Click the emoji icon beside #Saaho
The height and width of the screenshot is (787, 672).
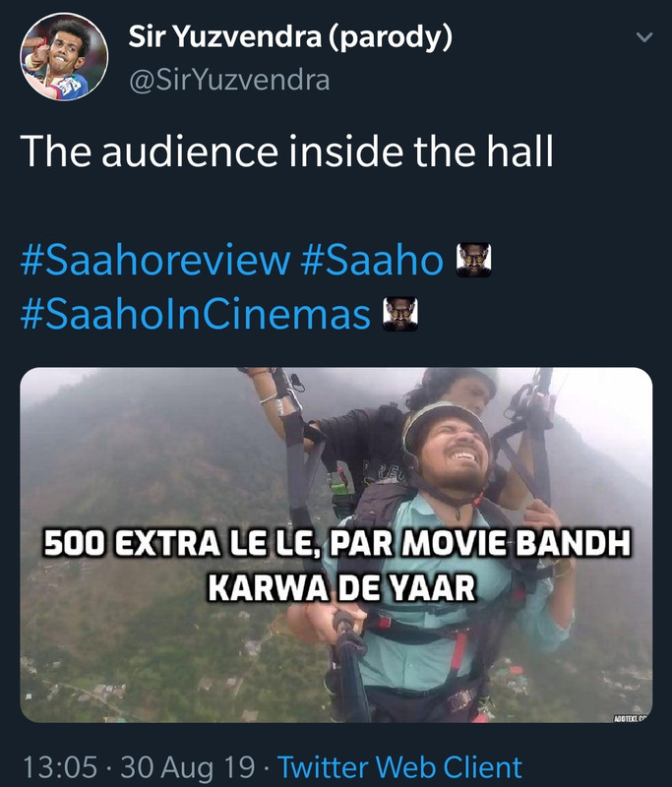[473, 260]
